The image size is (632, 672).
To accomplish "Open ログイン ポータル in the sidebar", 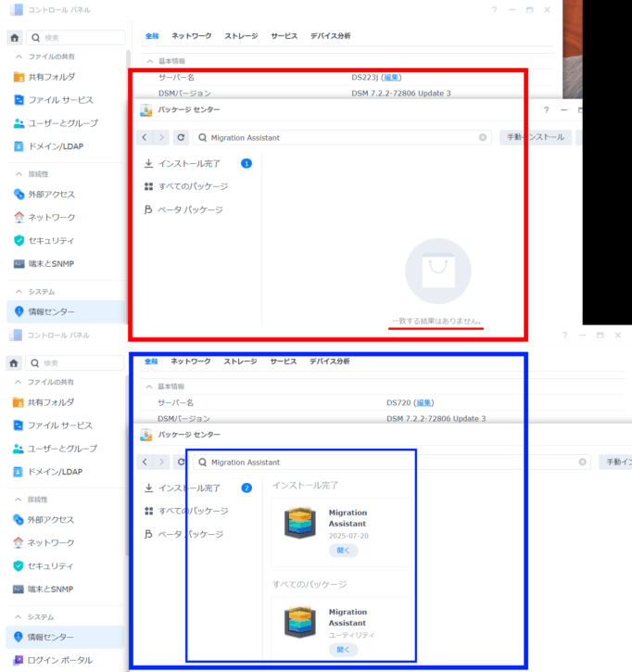I will click(61, 660).
